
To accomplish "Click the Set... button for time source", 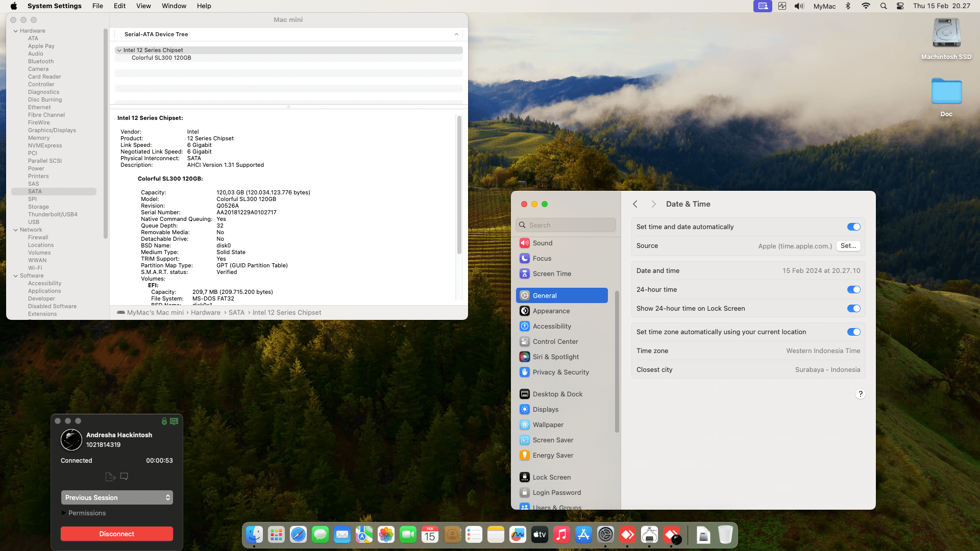I will [848, 246].
